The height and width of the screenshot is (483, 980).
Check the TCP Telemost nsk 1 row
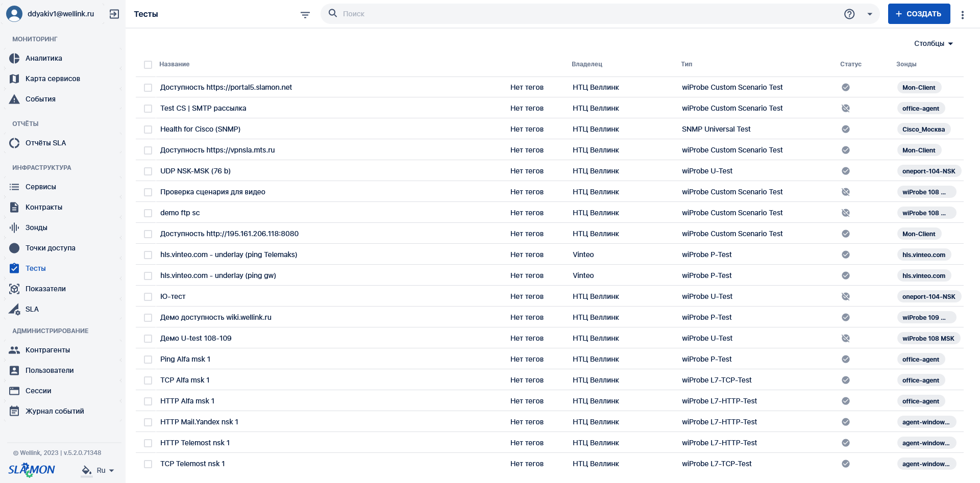pyautogui.click(x=148, y=464)
